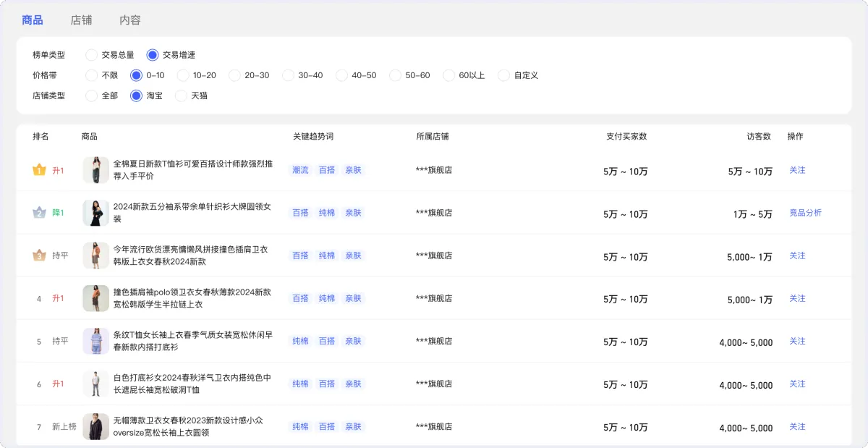Switch to the 商品 tab

(x=33, y=20)
